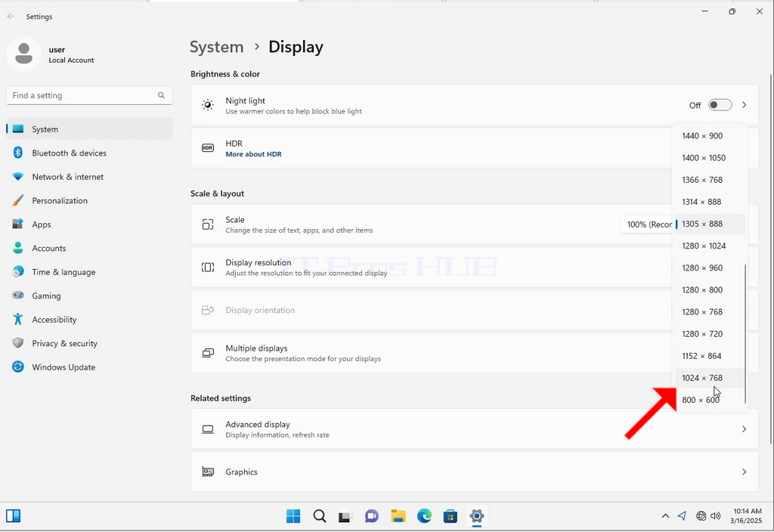Click the Settings page scrollbar

pos(771,259)
